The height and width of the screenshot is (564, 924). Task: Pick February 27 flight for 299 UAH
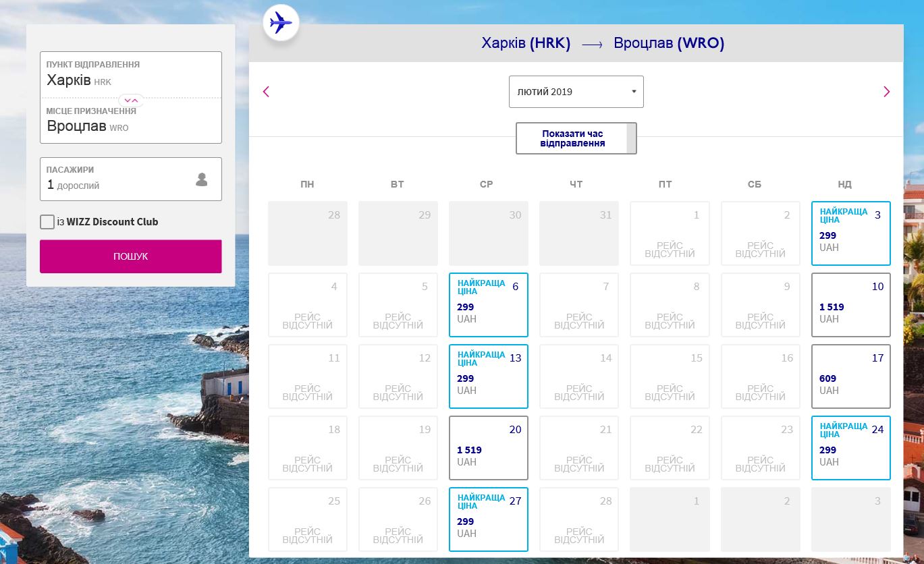click(x=488, y=519)
